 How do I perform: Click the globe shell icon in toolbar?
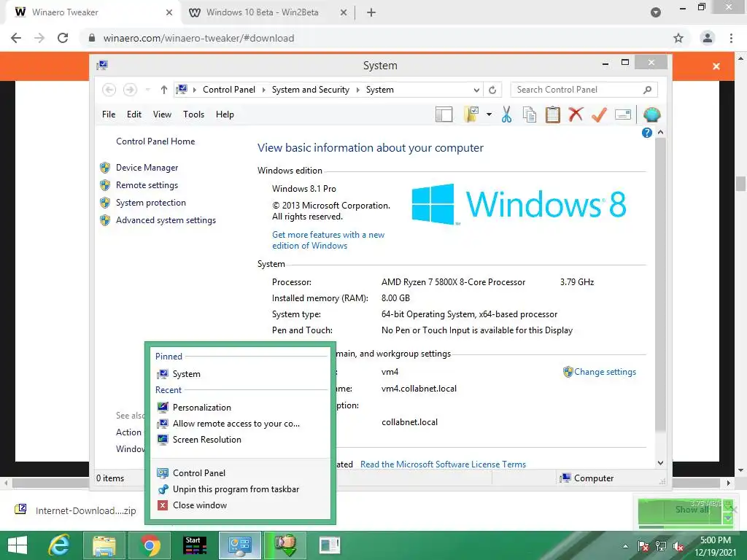(651, 114)
